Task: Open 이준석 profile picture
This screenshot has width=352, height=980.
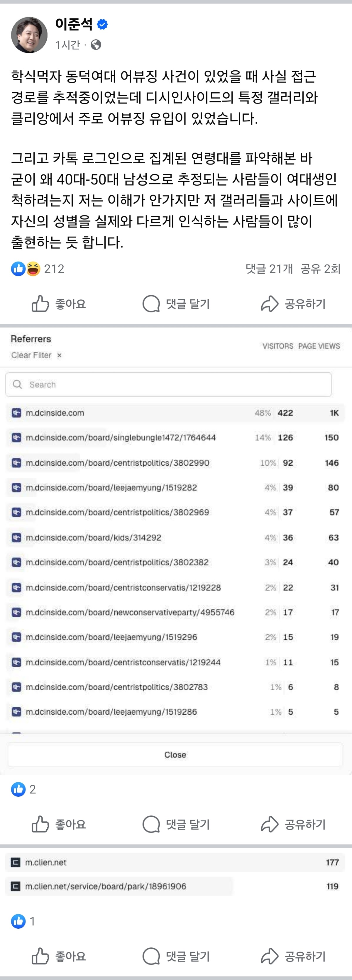Action: pyautogui.click(x=29, y=35)
